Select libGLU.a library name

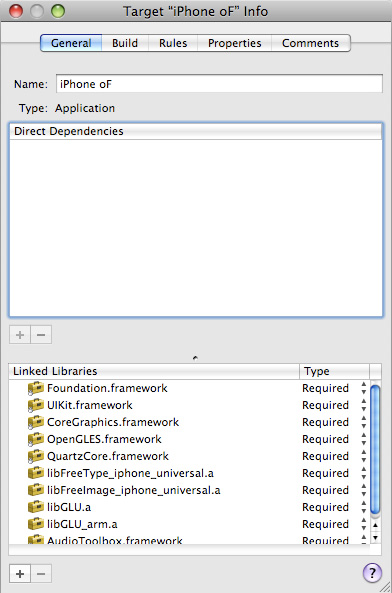69,507
